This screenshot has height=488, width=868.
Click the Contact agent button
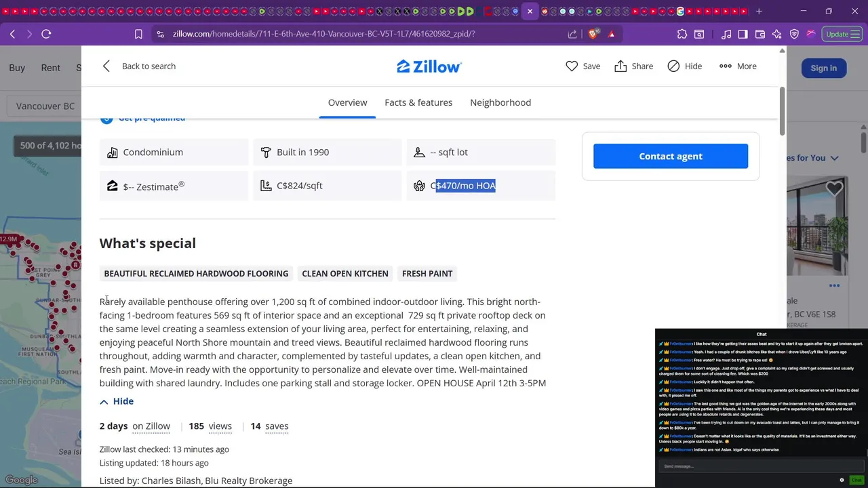coord(671,156)
